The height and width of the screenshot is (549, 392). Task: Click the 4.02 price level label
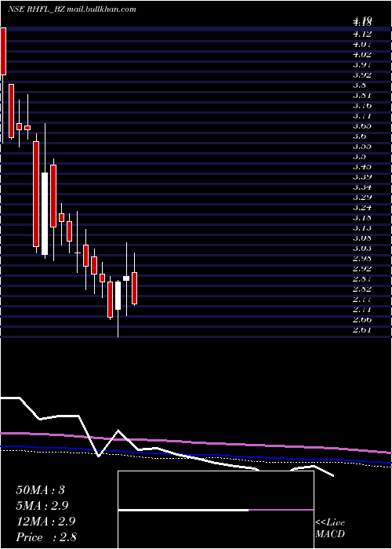point(362,54)
